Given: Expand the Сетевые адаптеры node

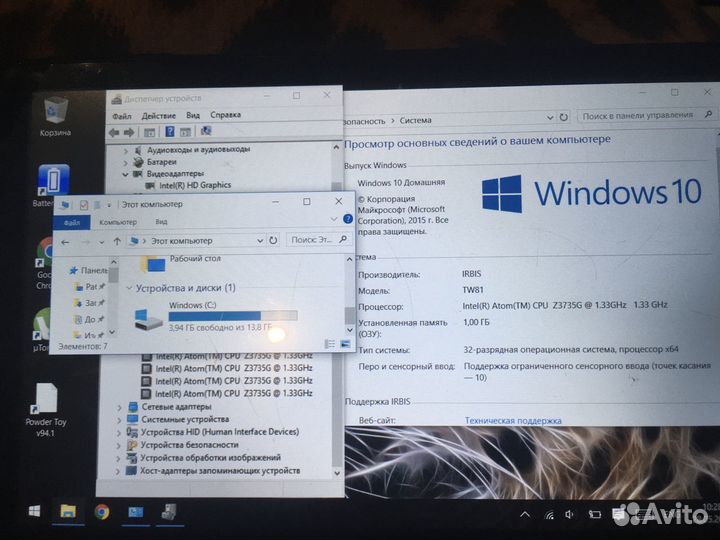Looking at the screenshot, I should 119,407.
